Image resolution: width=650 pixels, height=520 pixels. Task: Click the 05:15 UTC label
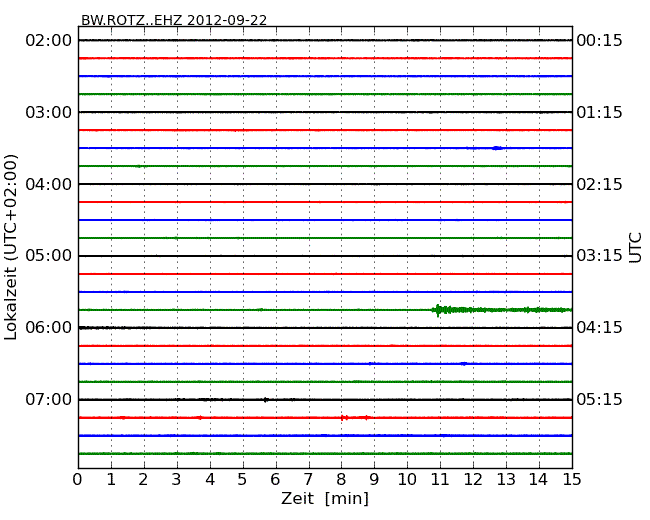coord(599,399)
